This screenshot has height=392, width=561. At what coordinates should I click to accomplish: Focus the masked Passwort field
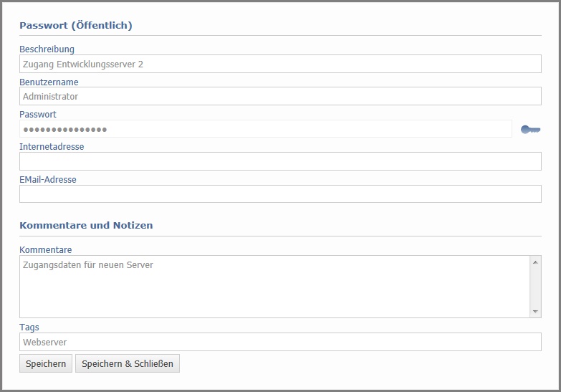(266, 129)
